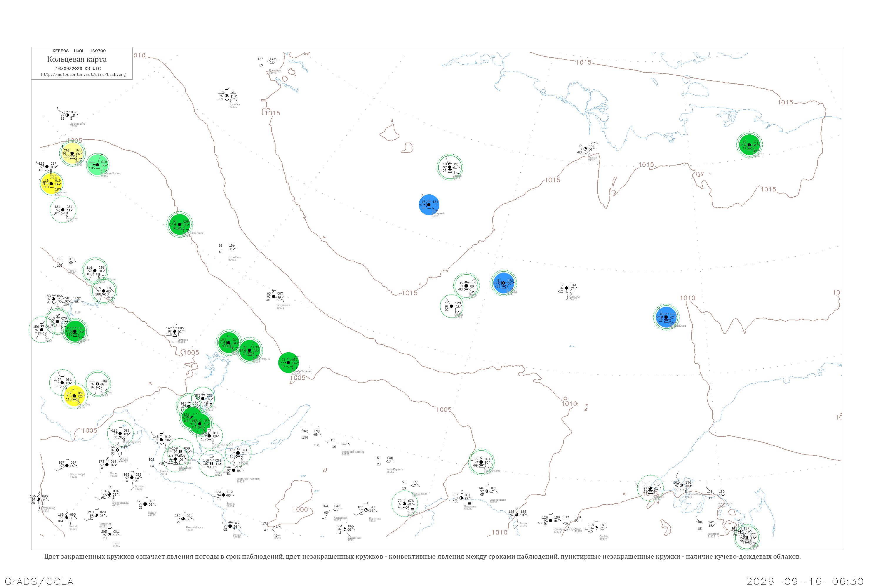The height and width of the screenshot is (588, 882).
Task: Click the yellow Колпашево 29231 station circle
Action: (51, 184)
